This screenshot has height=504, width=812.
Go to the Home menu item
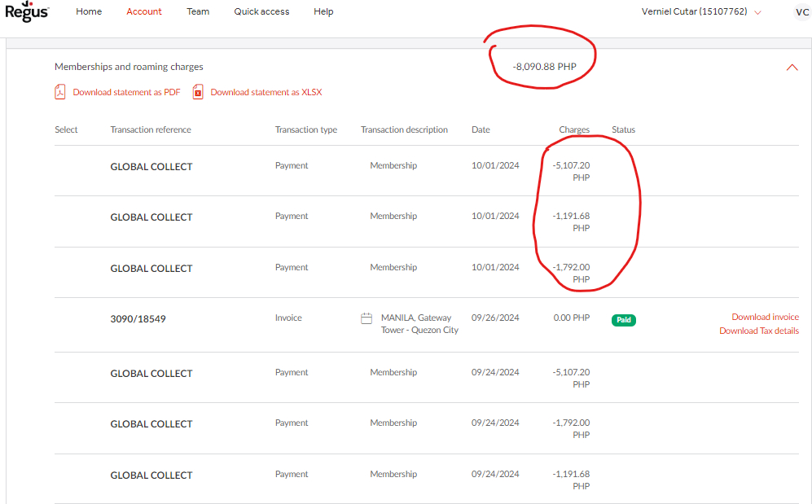click(x=89, y=12)
